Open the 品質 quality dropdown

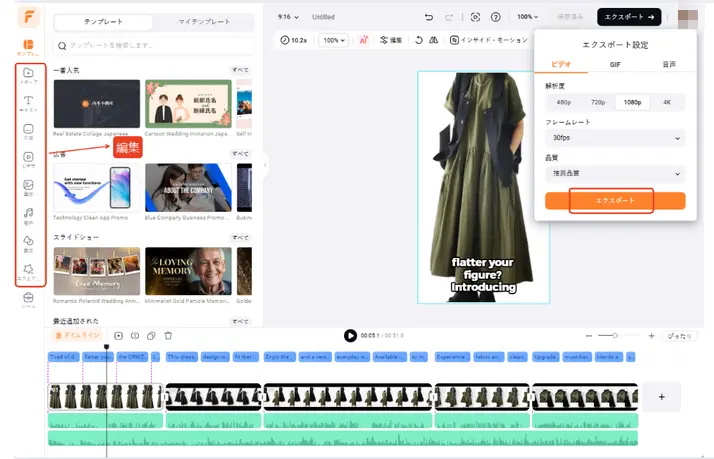pos(615,173)
